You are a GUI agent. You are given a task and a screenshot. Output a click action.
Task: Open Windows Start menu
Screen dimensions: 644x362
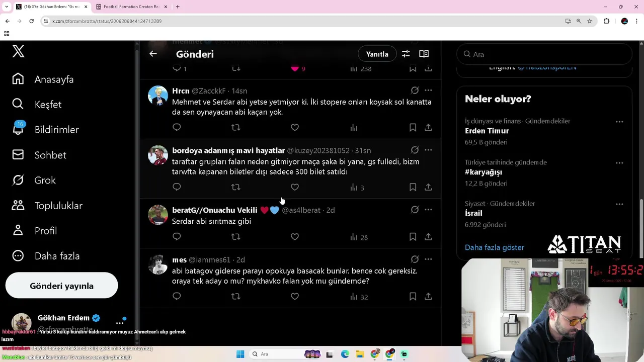240,354
